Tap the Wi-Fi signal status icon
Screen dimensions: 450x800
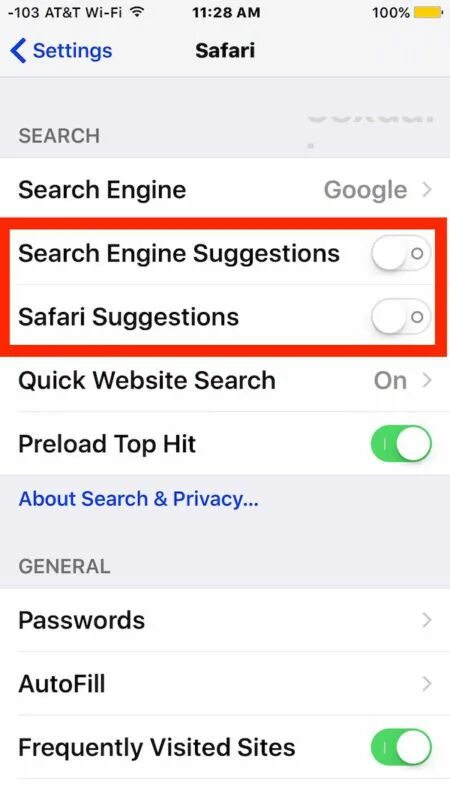(136, 12)
